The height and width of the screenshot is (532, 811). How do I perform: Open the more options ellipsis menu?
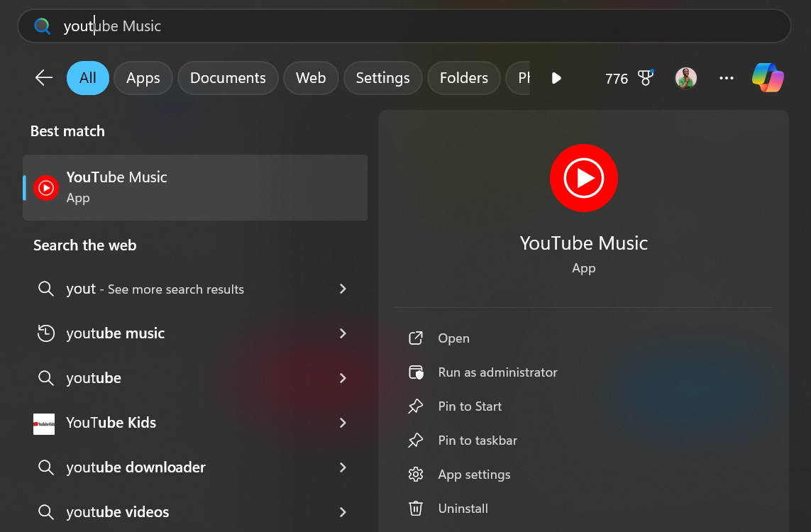[x=726, y=78]
